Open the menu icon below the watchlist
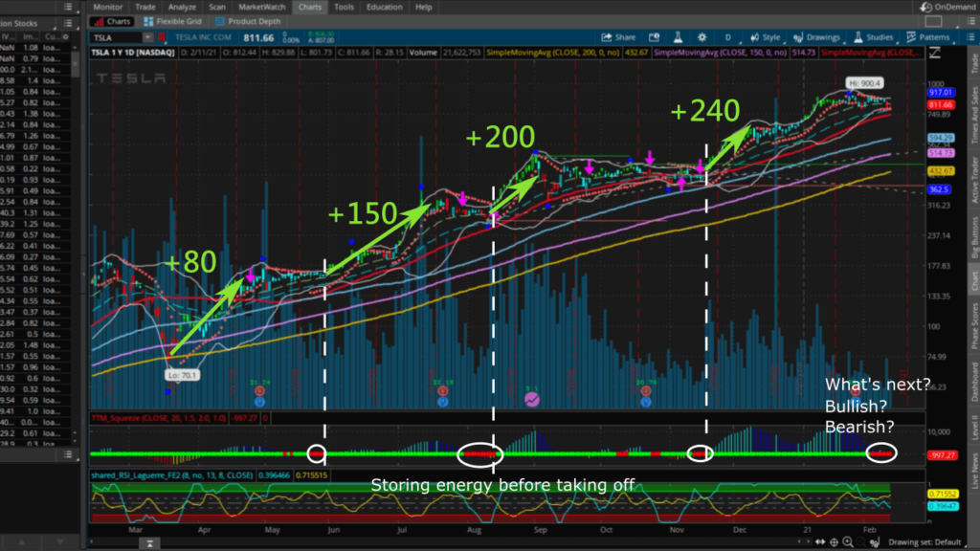980x551 pixels. 68,454
